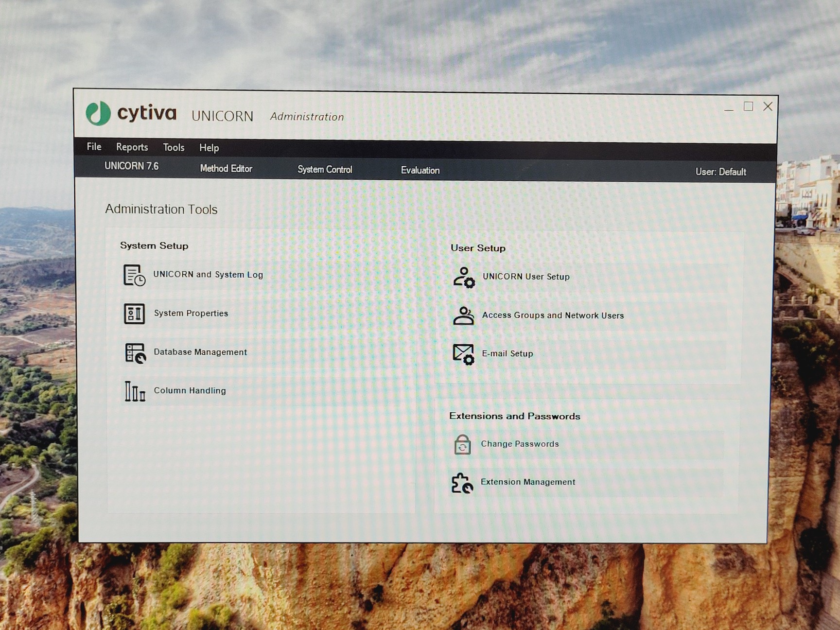Click the UNICORN and System Log icon
Image resolution: width=840 pixels, height=630 pixels.
tap(134, 275)
